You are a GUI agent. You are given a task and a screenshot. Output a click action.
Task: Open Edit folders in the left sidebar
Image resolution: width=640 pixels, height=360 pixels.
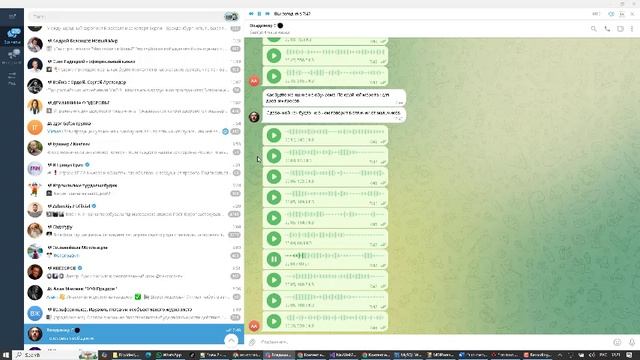click(x=12, y=78)
